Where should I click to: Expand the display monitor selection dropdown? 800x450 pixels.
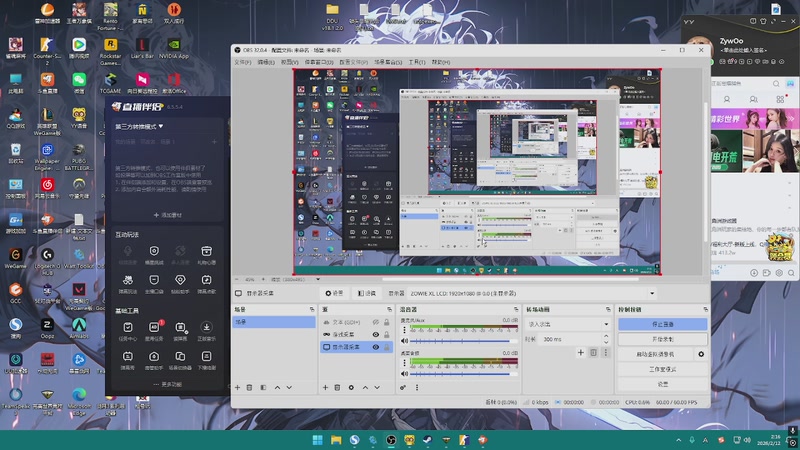pyautogui.click(x=651, y=293)
